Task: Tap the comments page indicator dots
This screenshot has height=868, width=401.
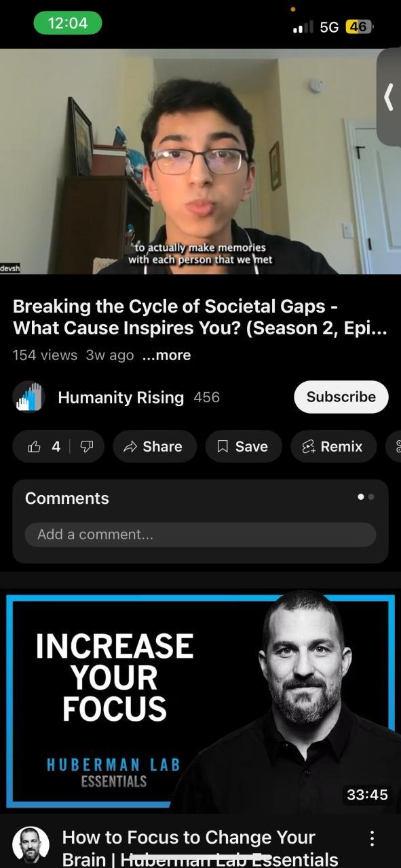Action: click(366, 497)
